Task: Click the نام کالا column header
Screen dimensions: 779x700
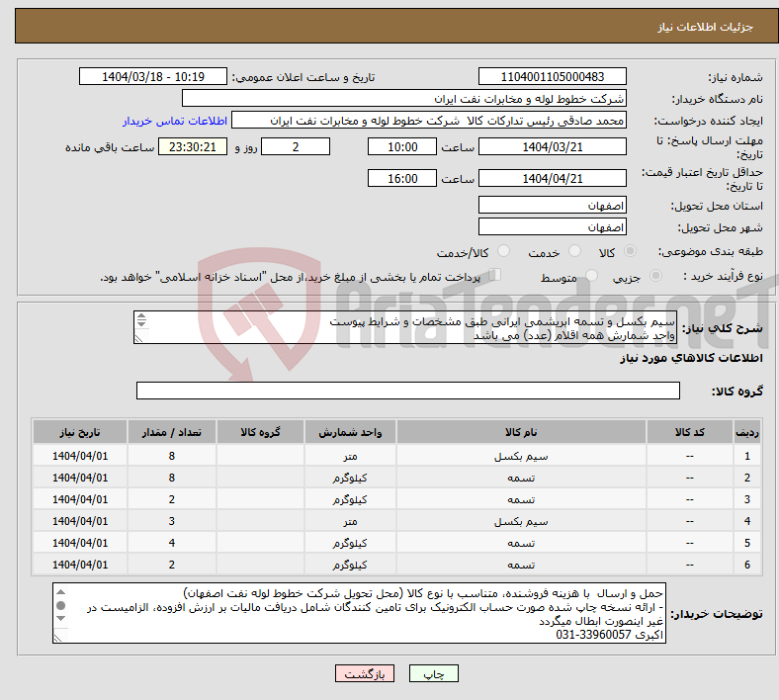Action: (x=521, y=432)
